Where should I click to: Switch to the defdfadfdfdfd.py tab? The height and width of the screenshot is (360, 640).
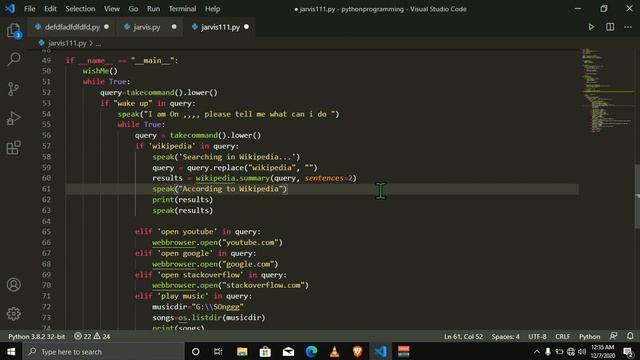click(x=72, y=27)
